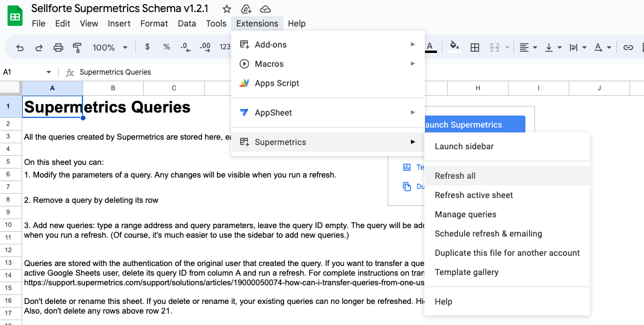This screenshot has width=644, height=325.
Task: Open Apps Script from Extensions menu
Action: (277, 83)
